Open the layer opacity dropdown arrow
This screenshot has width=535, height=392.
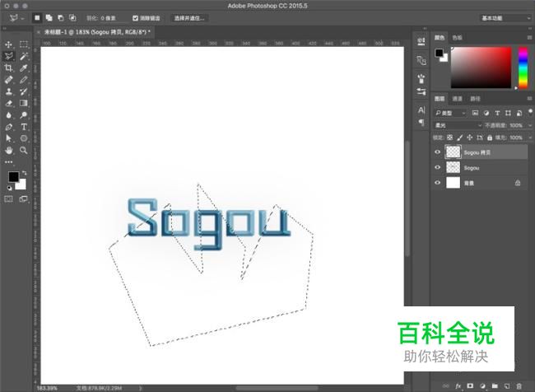(529, 125)
